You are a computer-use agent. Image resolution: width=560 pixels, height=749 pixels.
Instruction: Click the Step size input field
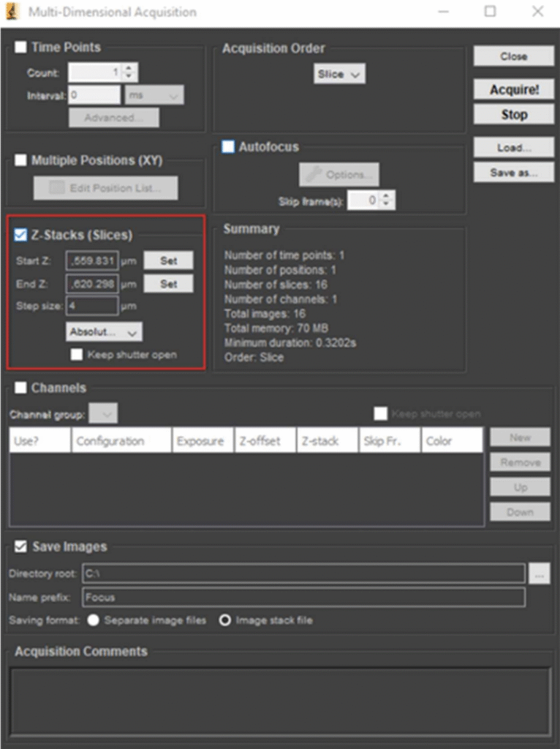click(x=92, y=306)
